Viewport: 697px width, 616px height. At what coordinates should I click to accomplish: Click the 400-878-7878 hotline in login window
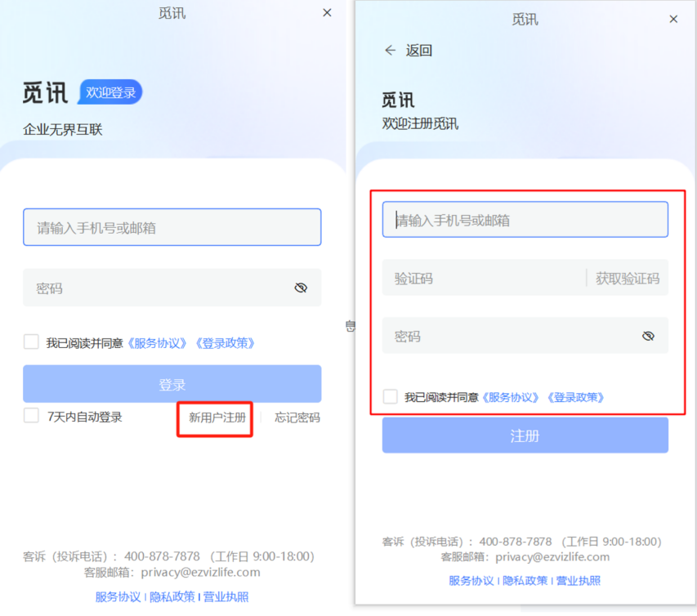pos(163,556)
